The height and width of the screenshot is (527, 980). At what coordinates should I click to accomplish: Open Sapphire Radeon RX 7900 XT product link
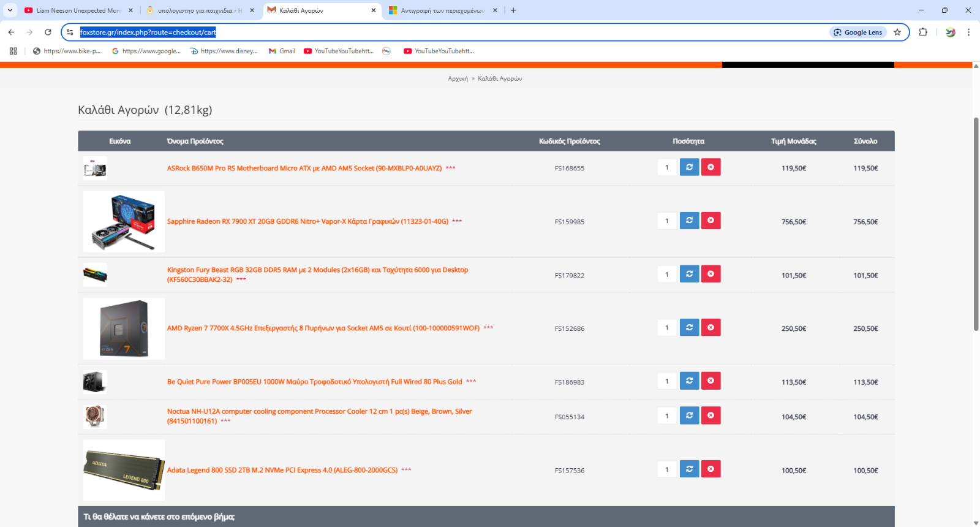[307, 221]
